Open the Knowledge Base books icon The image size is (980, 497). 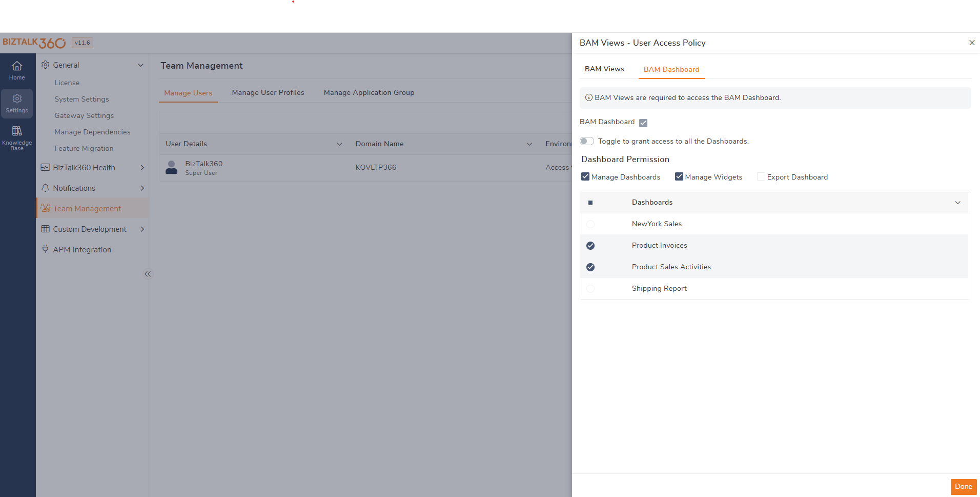pos(17,131)
